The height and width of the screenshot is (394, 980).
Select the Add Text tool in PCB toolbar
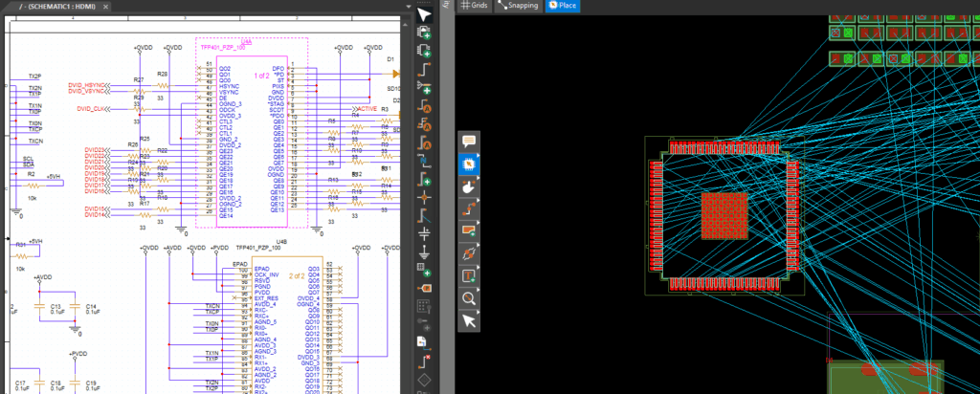pyautogui.click(x=469, y=276)
